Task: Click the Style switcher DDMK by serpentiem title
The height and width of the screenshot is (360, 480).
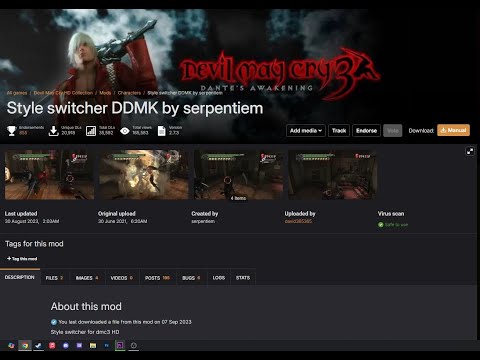Action: (135, 108)
